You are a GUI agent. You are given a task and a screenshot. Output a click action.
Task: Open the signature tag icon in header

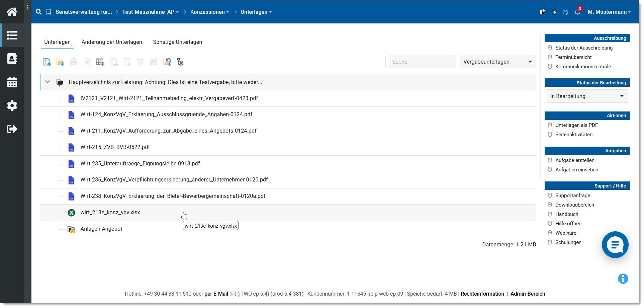(554, 12)
